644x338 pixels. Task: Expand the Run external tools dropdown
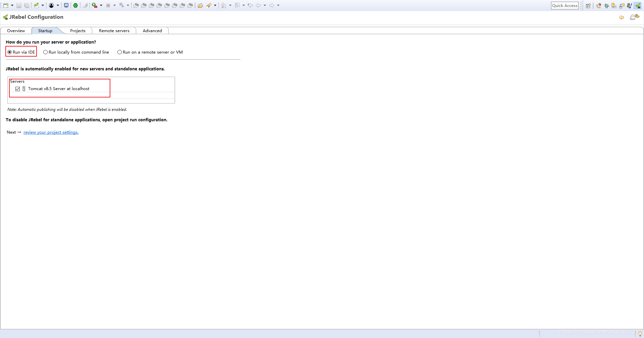pos(101,5)
